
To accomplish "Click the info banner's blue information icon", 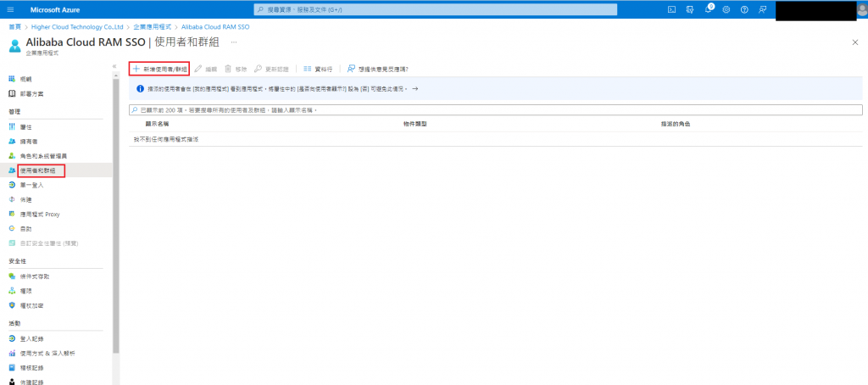I will click(x=141, y=88).
